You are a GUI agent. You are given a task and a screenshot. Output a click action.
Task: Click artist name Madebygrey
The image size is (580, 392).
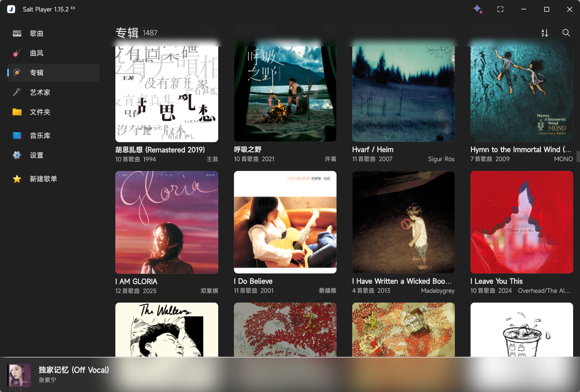pos(438,291)
